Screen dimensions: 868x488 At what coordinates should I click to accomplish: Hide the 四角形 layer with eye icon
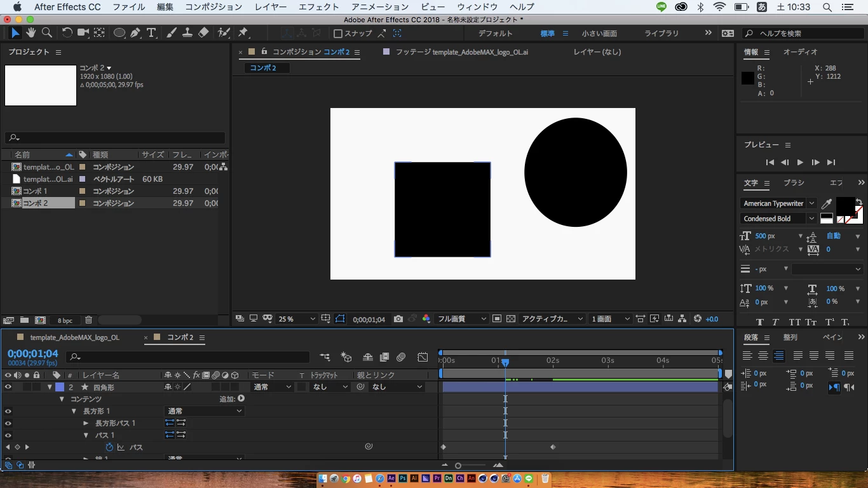tap(8, 387)
